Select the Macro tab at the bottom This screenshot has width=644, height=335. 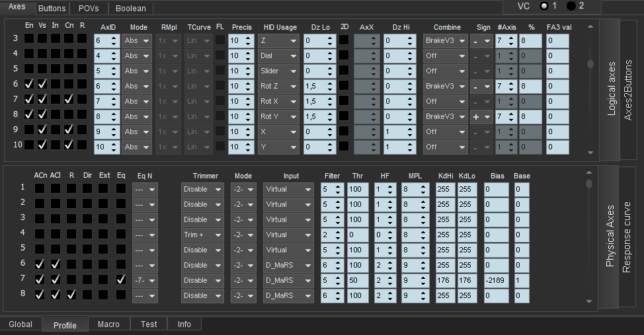108,324
